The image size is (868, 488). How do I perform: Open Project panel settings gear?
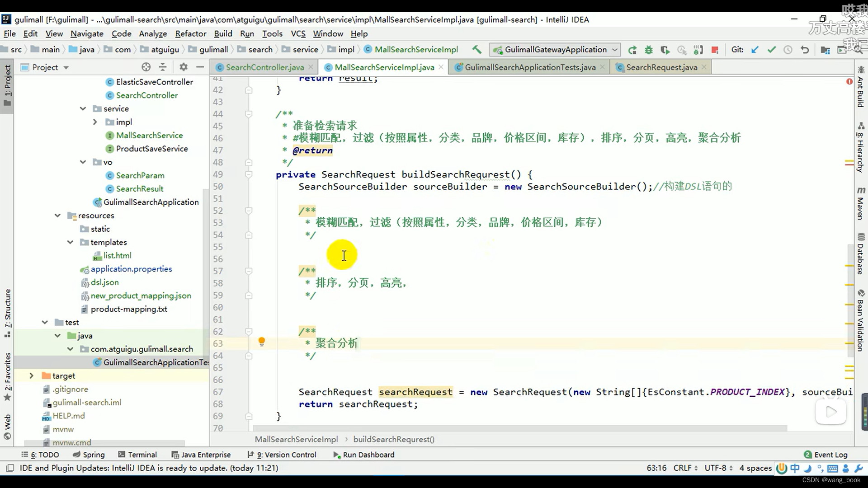click(183, 67)
